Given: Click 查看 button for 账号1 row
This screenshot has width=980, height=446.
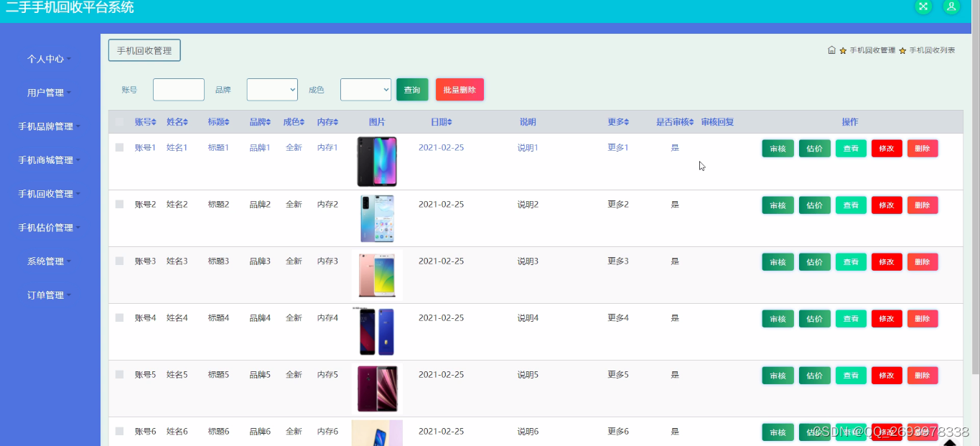Looking at the screenshot, I should (851, 149).
